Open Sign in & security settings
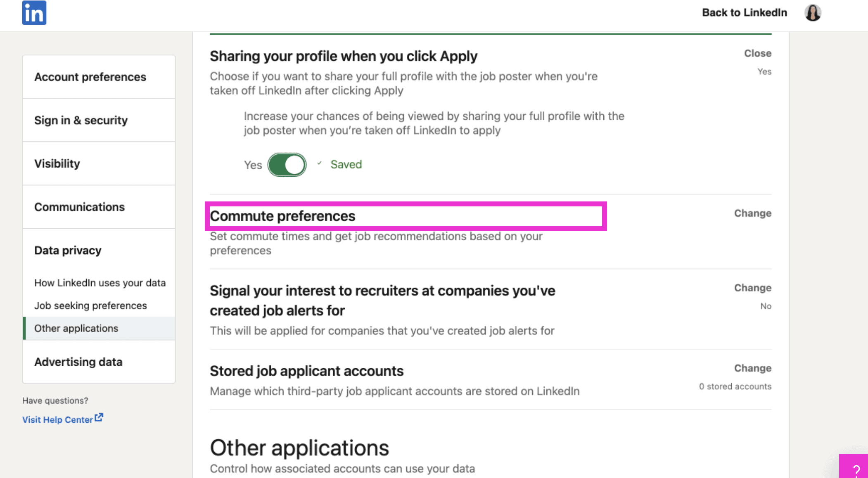 pos(81,120)
